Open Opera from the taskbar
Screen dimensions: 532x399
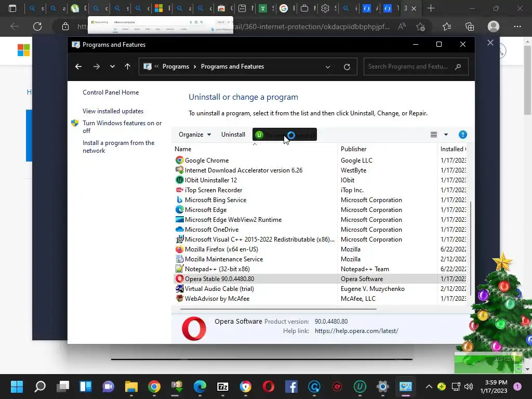(x=269, y=387)
